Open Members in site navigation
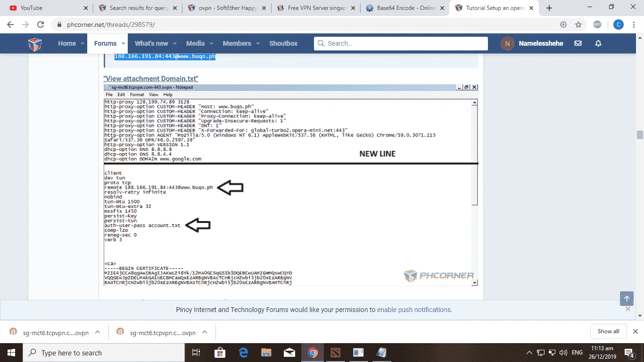The width and height of the screenshot is (644, 362). [237, 43]
